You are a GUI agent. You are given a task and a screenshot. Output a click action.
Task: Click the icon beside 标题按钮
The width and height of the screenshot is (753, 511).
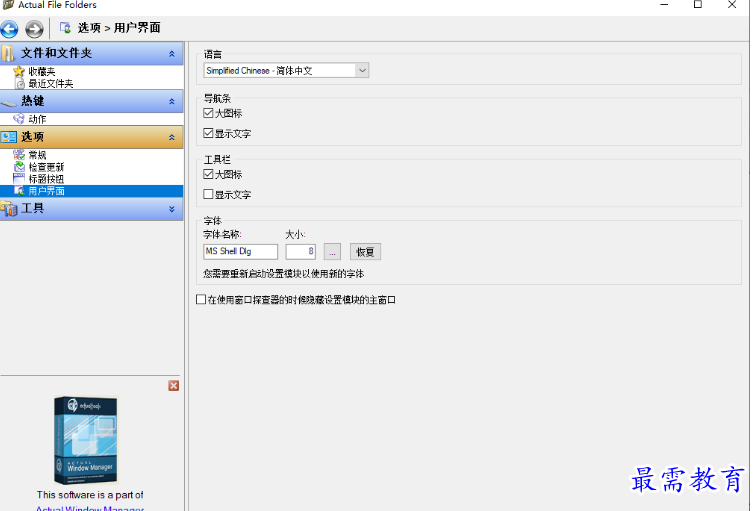click(19, 179)
